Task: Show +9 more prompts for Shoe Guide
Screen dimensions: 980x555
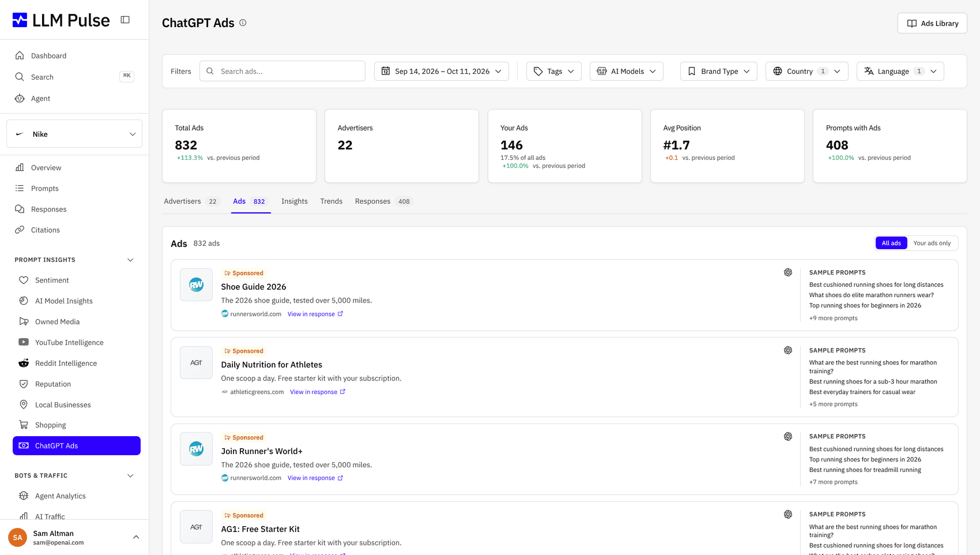Action: 834,318
